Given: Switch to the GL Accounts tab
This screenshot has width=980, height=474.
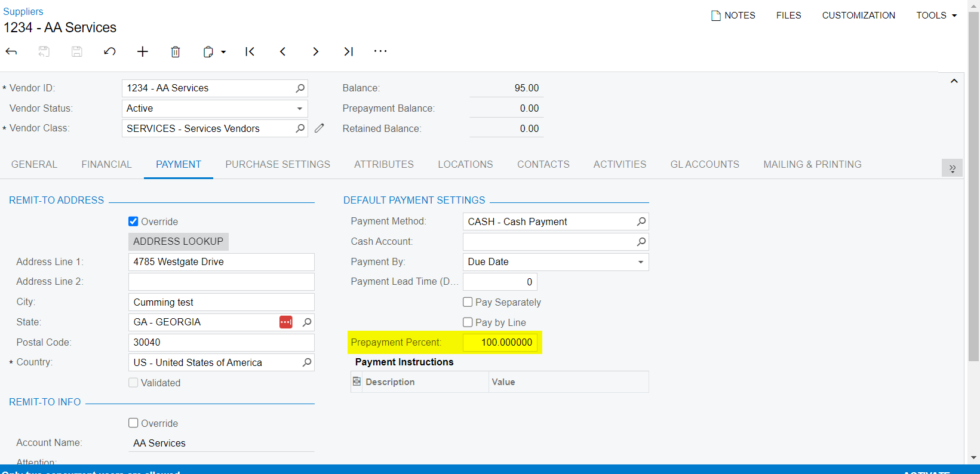Looking at the screenshot, I should [x=705, y=165].
